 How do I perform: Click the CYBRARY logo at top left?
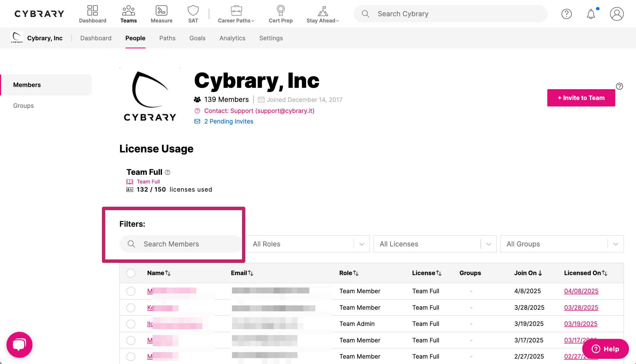pyautogui.click(x=39, y=14)
